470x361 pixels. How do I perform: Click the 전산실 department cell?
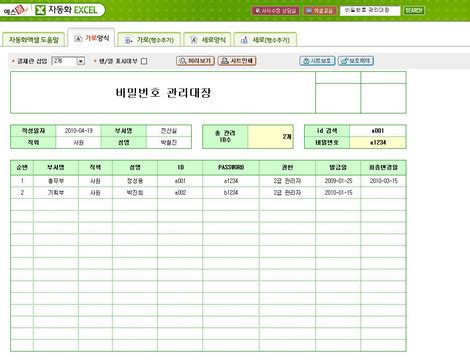coord(169,131)
